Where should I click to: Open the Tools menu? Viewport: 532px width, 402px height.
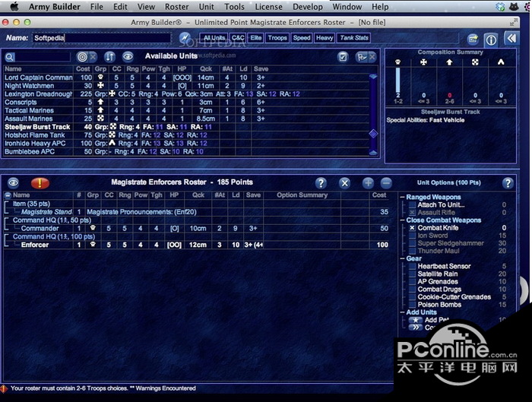(234, 6)
